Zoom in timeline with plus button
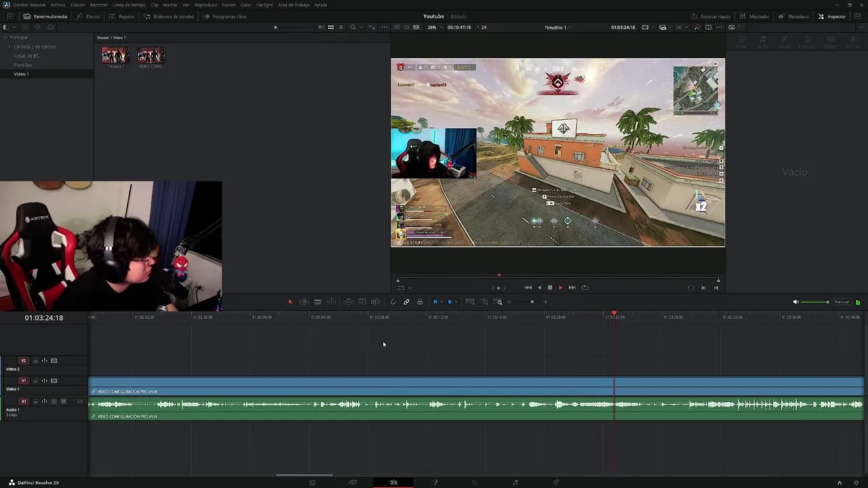This screenshot has height=488, width=868. click(x=546, y=302)
